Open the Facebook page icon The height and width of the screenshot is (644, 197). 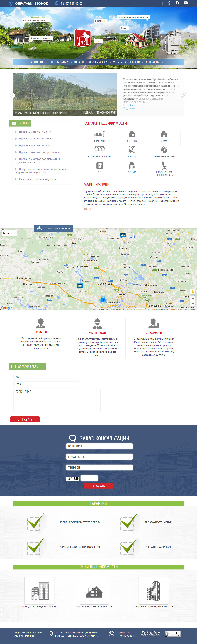162,3
